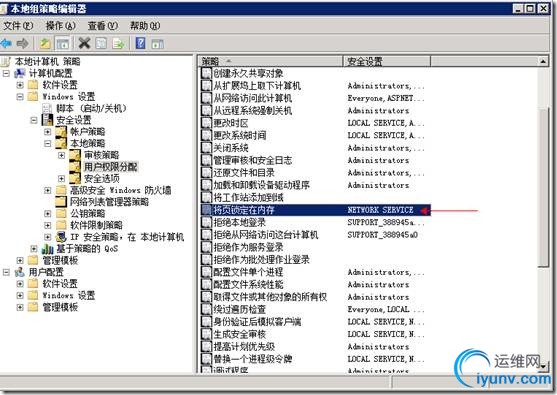The height and width of the screenshot is (395, 557).
Task: Select policy 创建永久共享对象
Action: [248, 74]
